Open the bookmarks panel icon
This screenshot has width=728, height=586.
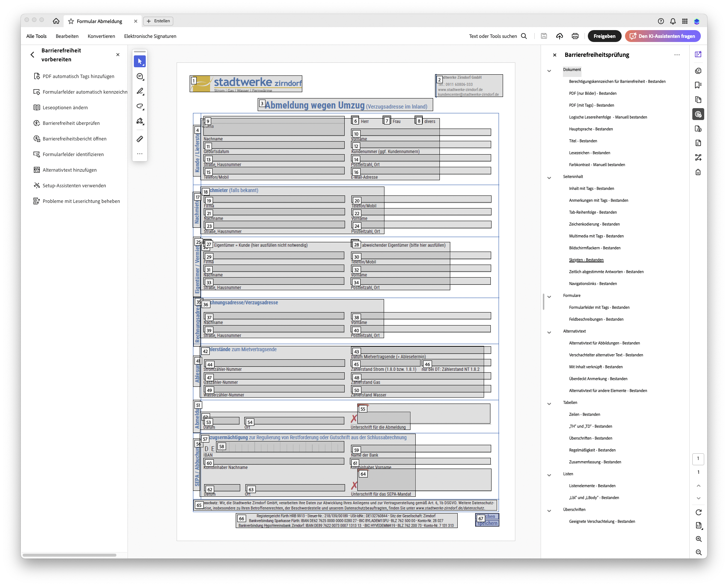[x=698, y=85]
